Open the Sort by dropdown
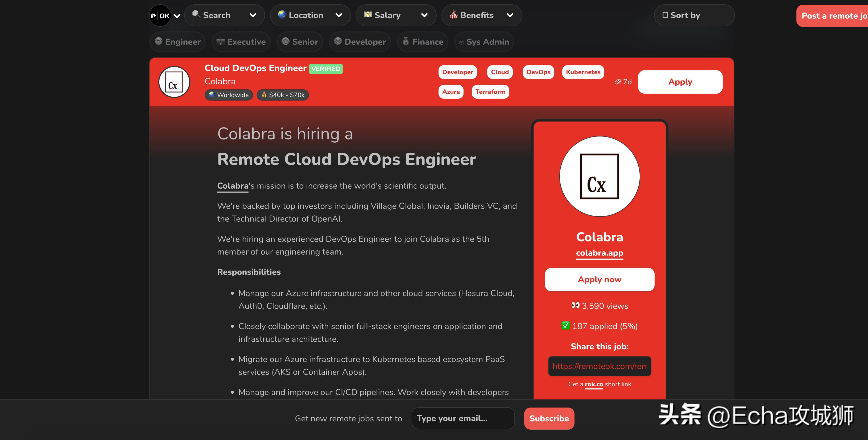The image size is (868, 440). [694, 15]
